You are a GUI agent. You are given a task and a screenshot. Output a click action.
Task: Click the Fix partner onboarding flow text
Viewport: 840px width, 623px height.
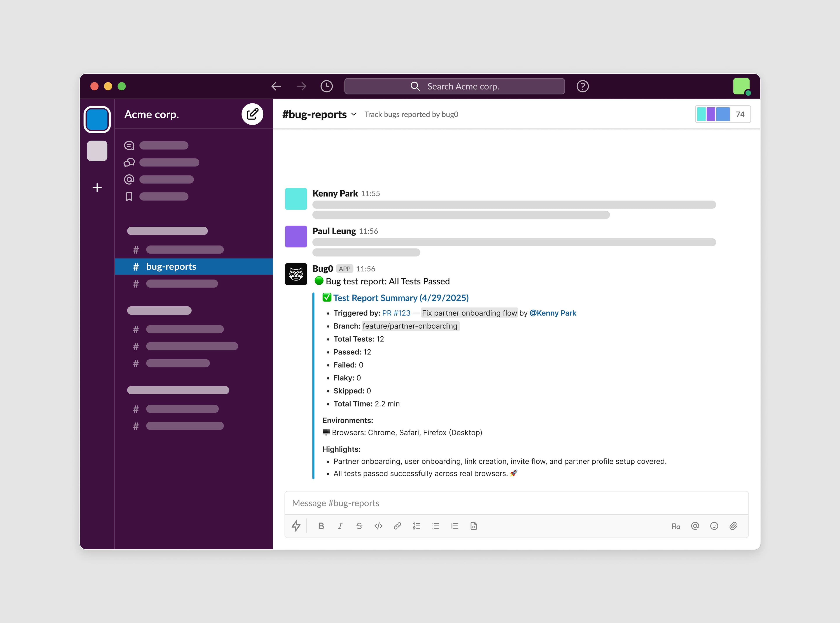click(469, 313)
